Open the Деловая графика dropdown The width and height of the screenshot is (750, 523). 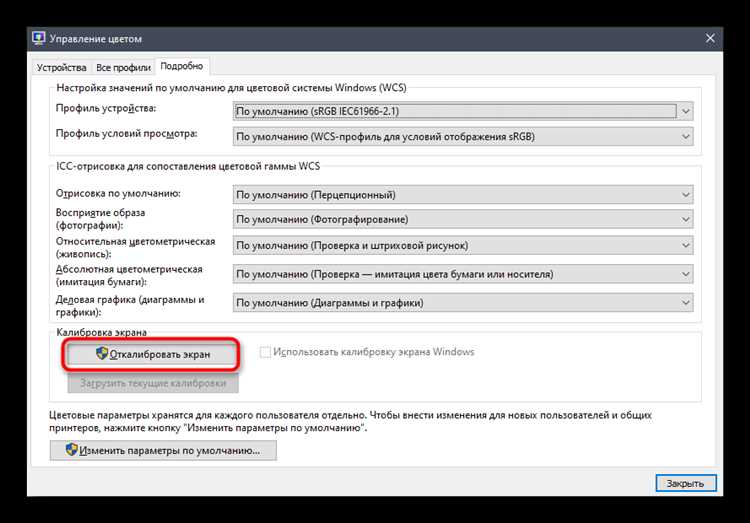(463, 303)
